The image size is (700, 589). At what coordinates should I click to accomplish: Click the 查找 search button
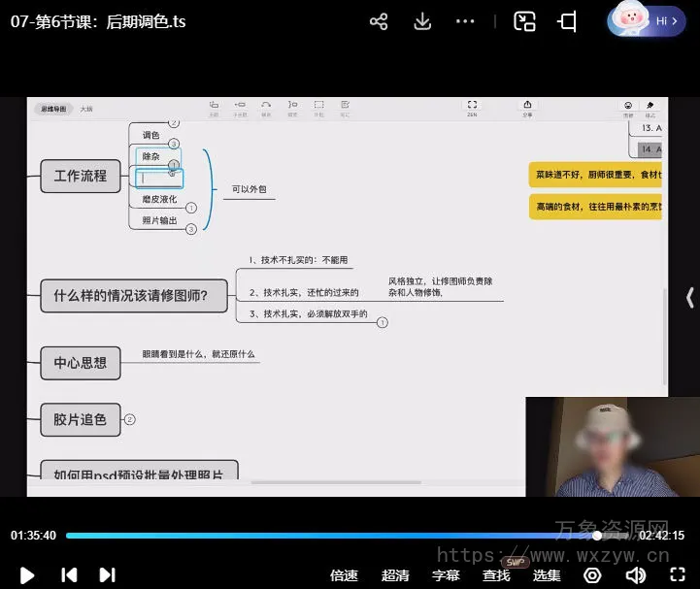[496, 574]
